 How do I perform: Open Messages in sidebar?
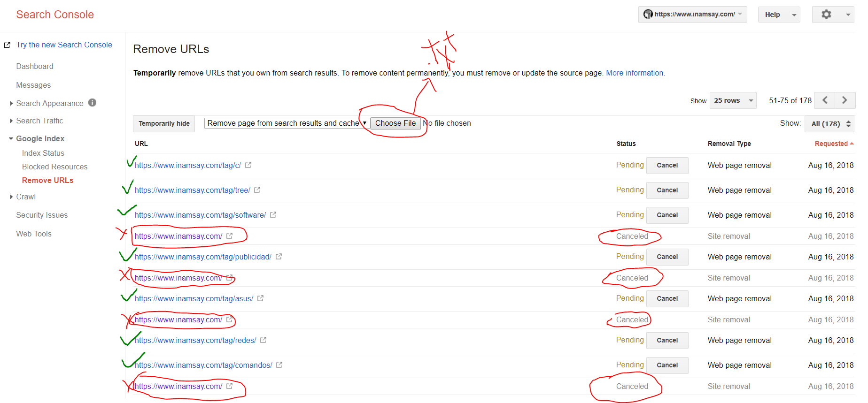[33, 85]
